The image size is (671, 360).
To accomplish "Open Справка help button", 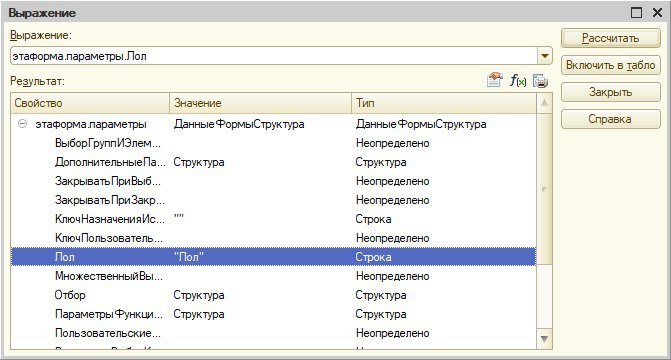I will click(x=611, y=119).
